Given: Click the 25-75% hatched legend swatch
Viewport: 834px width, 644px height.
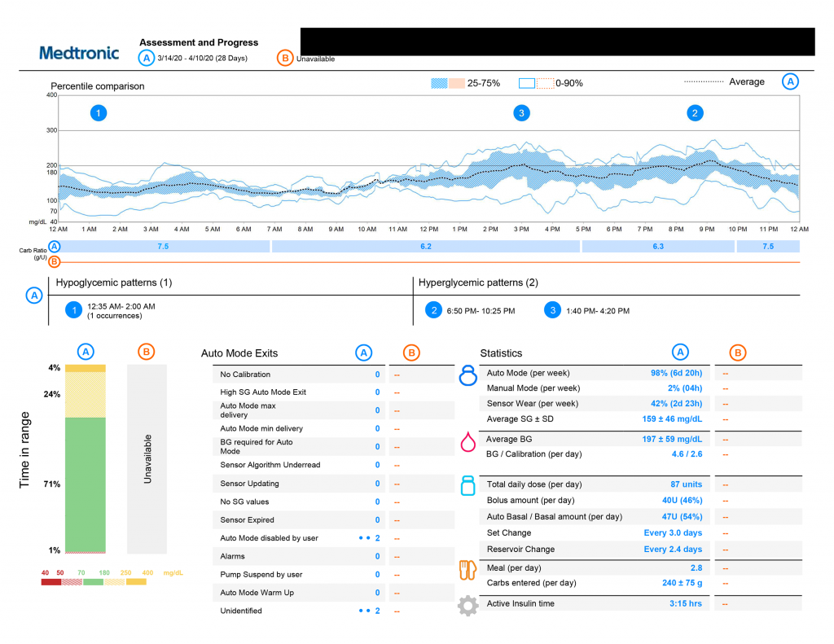Looking at the screenshot, I should click(x=441, y=82).
